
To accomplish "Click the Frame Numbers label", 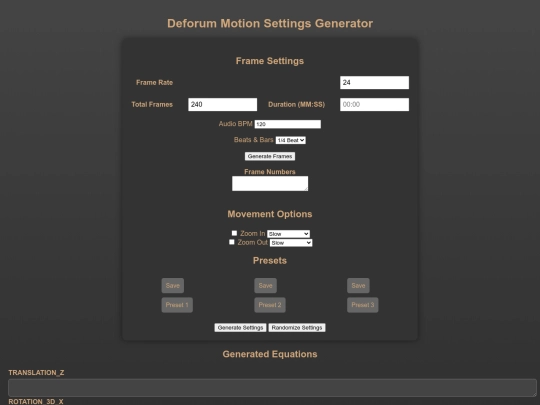I will point(270,172).
